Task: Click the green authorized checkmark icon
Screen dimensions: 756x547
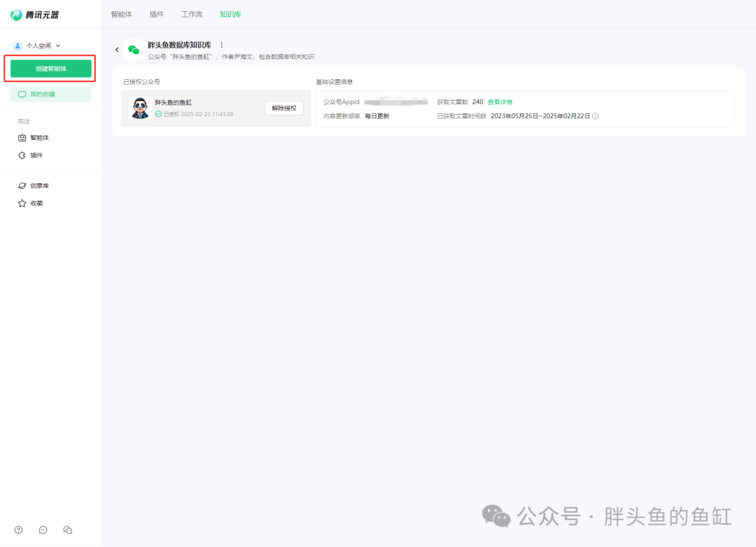Action: click(158, 114)
